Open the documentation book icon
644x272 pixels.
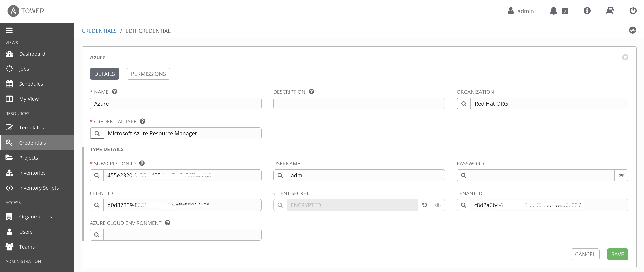click(x=610, y=11)
